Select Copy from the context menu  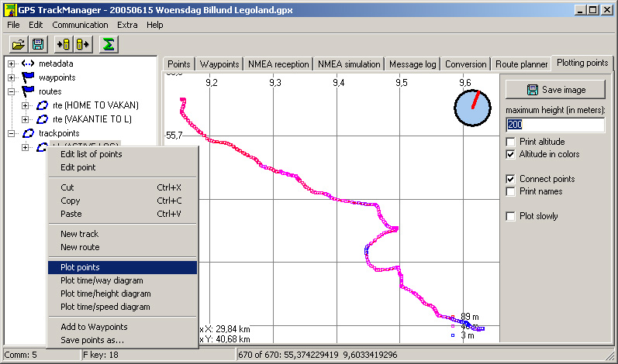tap(123, 201)
